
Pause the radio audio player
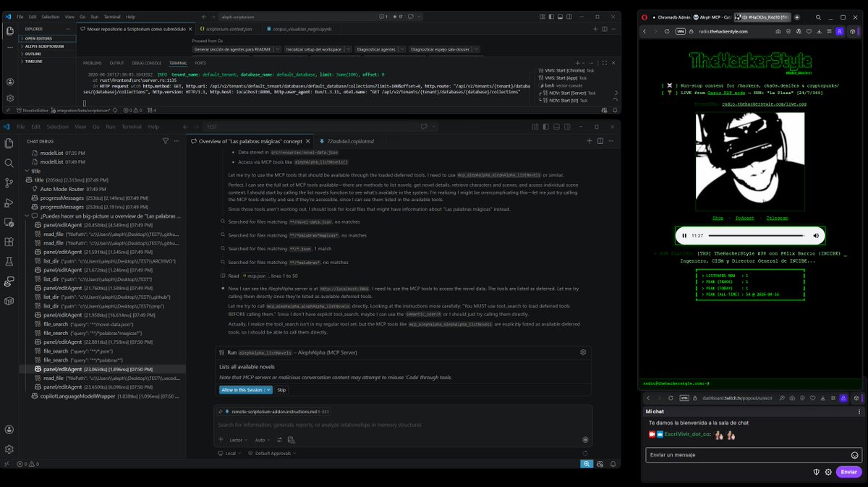click(x=684, y=235)
